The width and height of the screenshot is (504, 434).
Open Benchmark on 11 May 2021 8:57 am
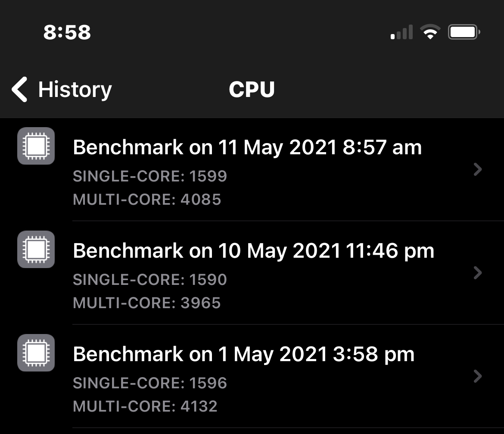coord(247,147)
